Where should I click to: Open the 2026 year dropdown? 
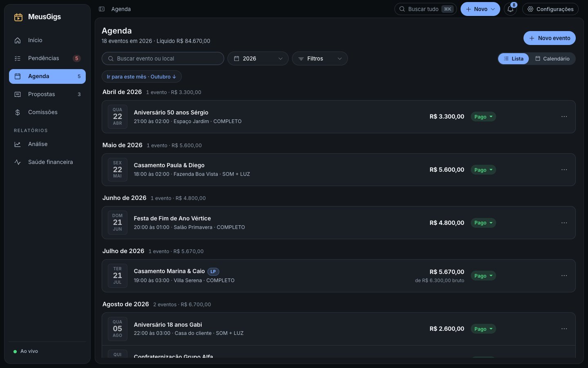click(x=258, y=58)
